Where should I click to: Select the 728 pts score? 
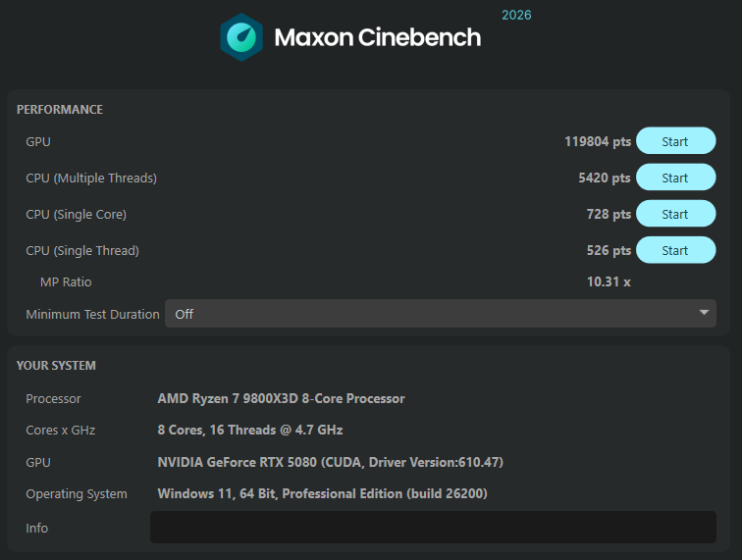pyautogui.click(x=609, y=214)
